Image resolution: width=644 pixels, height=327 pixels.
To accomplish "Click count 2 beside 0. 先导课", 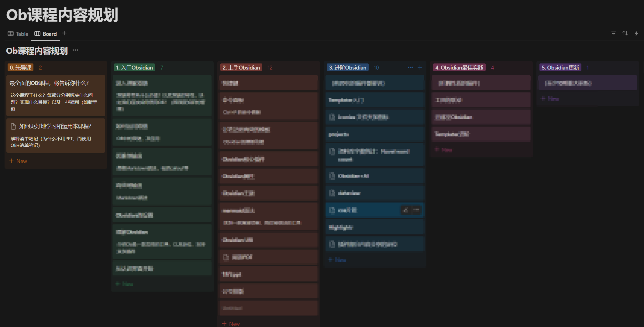I will tap(40, 67).
